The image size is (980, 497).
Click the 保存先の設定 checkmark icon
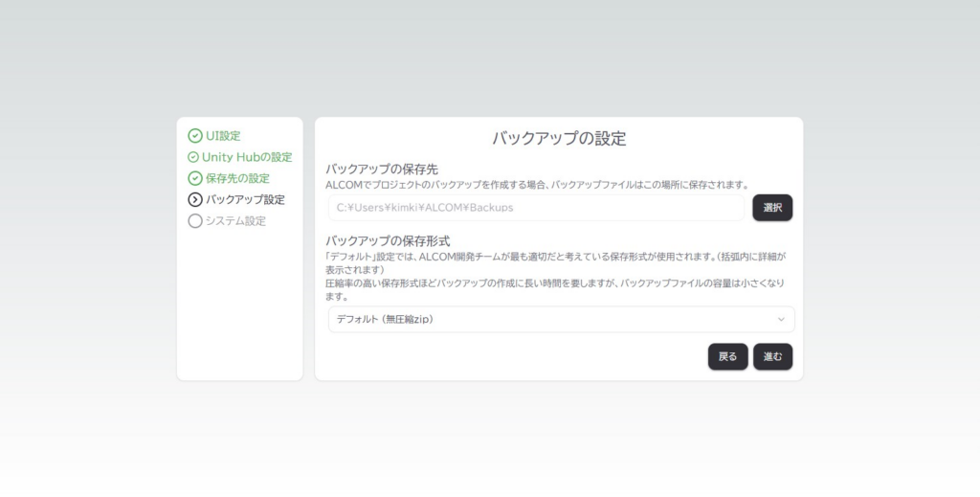pos(195,178)
